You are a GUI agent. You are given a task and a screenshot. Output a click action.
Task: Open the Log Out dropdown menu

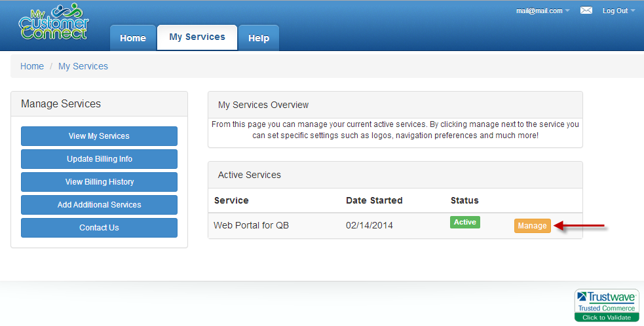618,10
